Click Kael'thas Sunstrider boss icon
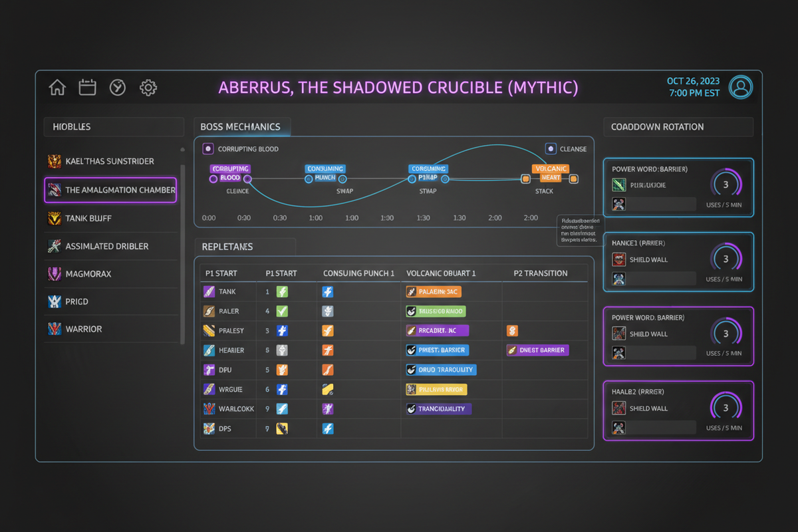798x532 pixels. tap(55, 162)
